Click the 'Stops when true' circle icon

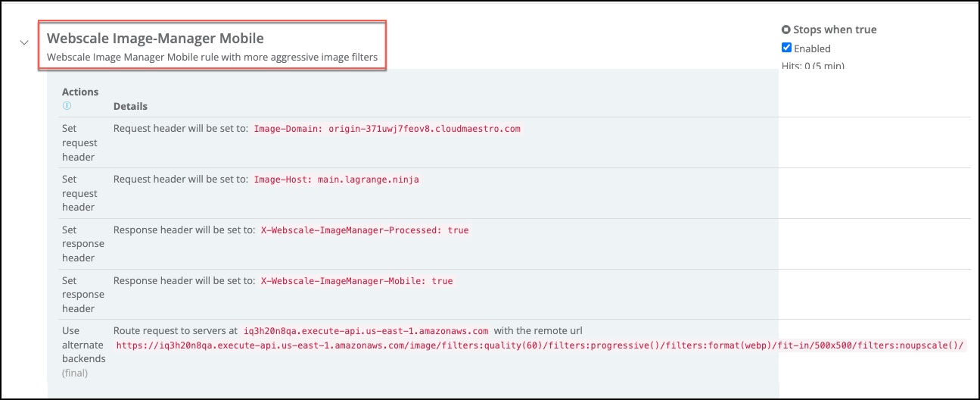point(786,30)
